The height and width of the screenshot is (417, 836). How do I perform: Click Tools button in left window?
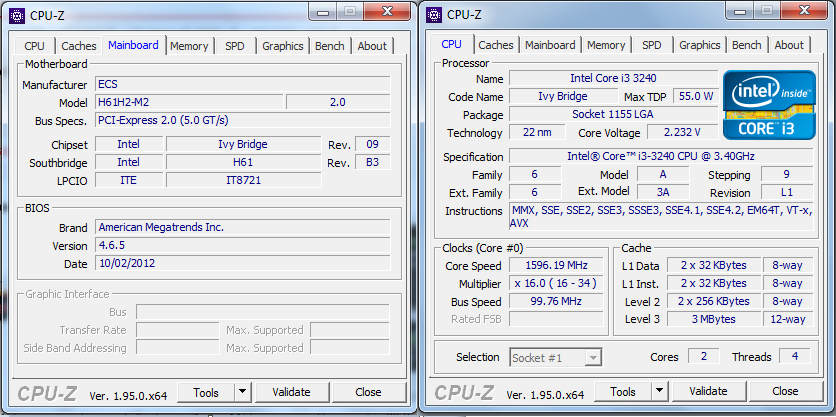pyautogui.click(x=206, y=392)
